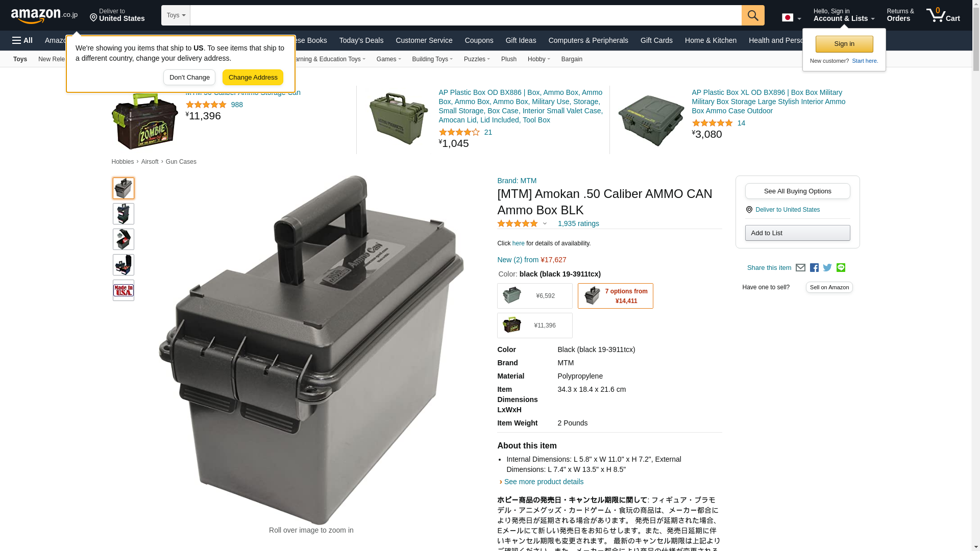Image resolution: width=980 pixels, height=551 pixels.
Task: Expand the star rating breakdown chevron
Action: point(545,223)
